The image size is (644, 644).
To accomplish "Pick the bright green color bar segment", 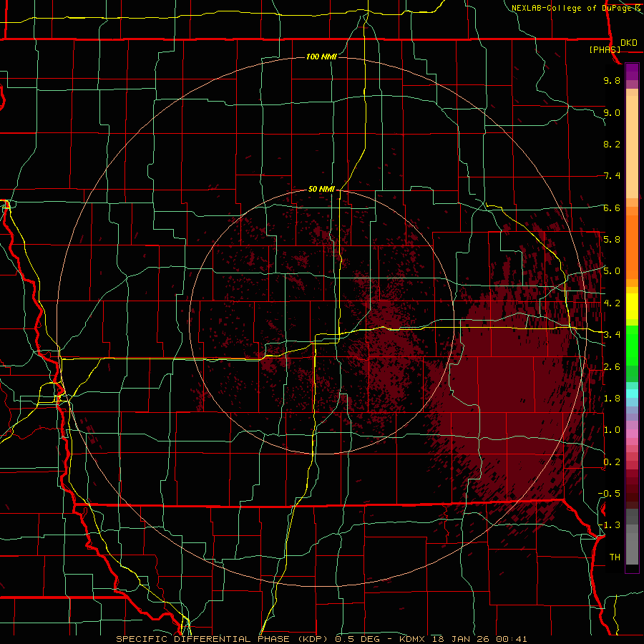I will (632, 345).
